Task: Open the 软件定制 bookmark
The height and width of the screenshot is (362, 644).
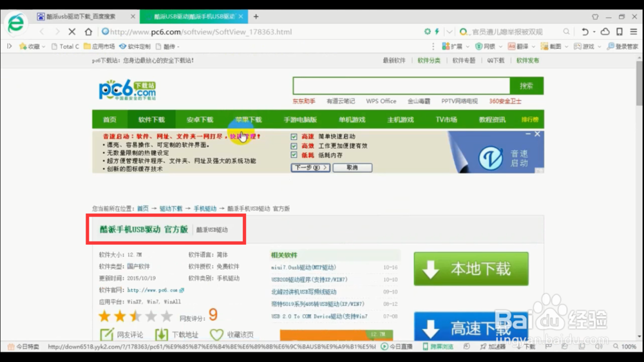Action: click(x=135, y=46)
